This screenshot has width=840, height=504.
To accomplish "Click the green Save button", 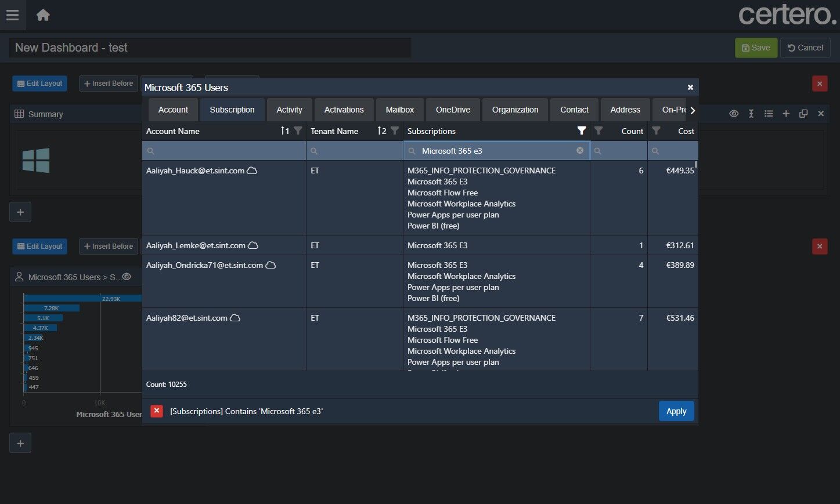I will [756, 48].
